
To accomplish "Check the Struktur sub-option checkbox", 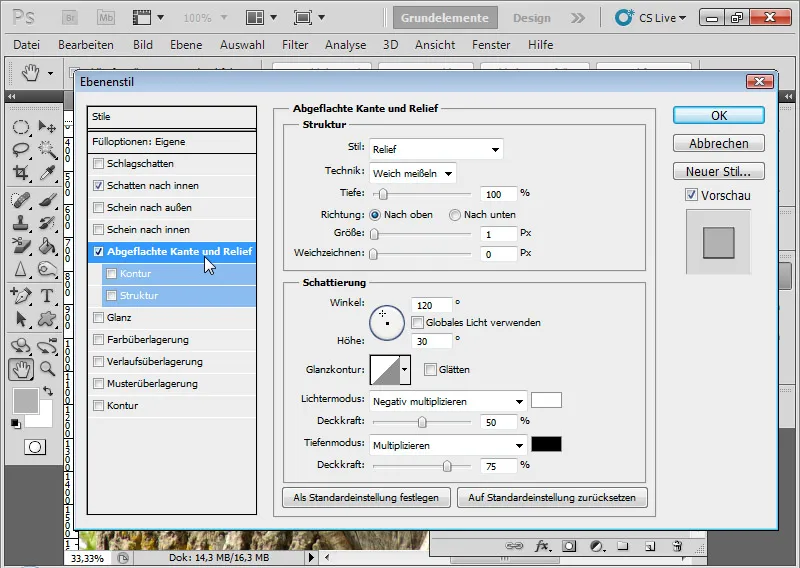I will [x=111, y=295].
